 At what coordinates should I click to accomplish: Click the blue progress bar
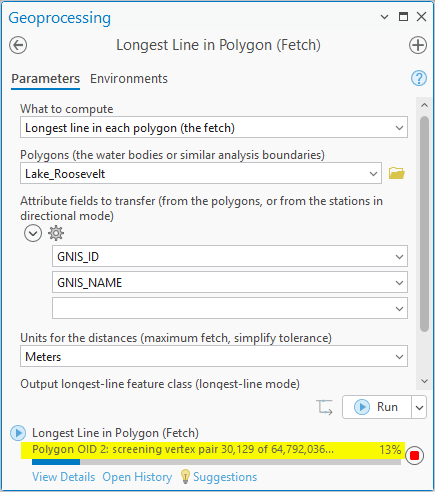(x=56, y=462)
